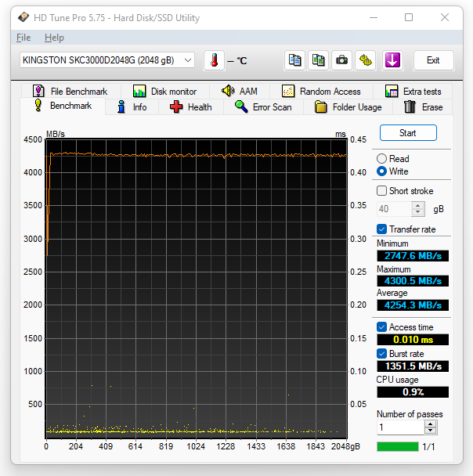
Task: Select the Benchmark tab
Action: tap(63, 106)
